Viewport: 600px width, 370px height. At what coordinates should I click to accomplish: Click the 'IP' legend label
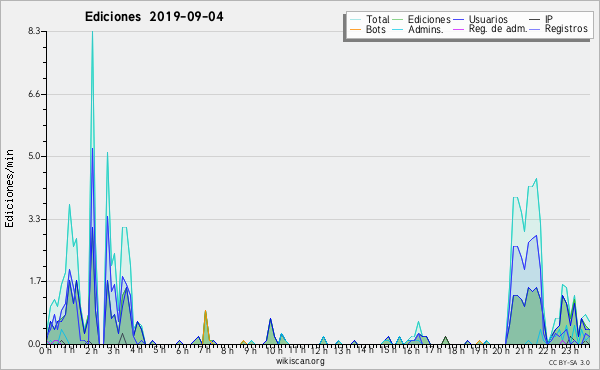(549, 19)
